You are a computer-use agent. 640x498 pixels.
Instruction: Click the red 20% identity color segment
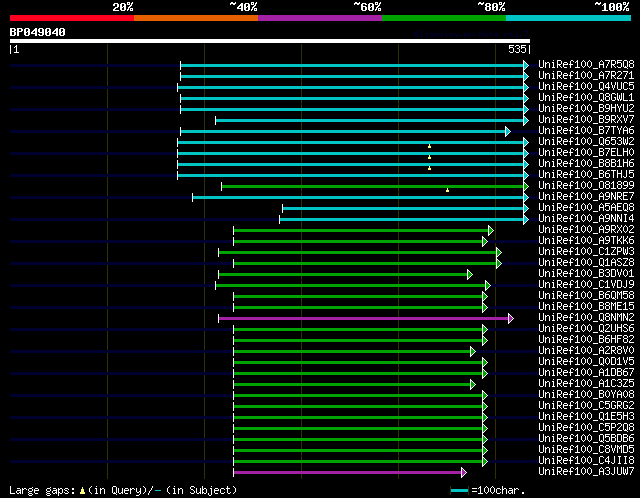(72, 18)
